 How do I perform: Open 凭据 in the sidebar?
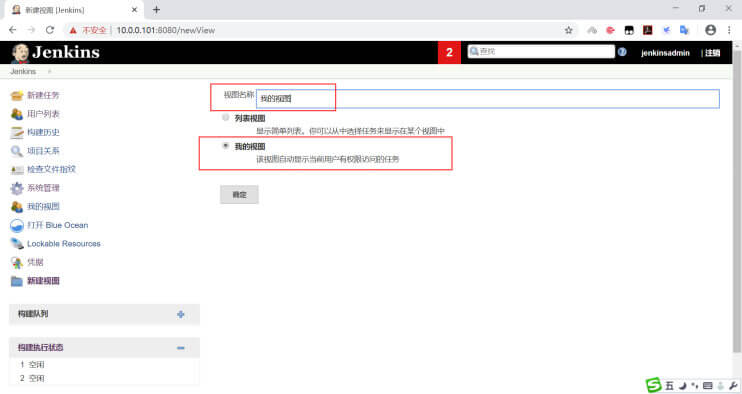point(35,262)
